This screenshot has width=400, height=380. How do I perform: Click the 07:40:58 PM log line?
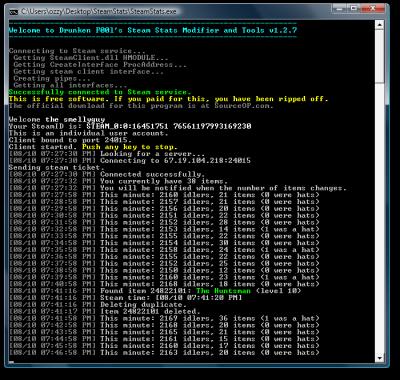[164, 284]
